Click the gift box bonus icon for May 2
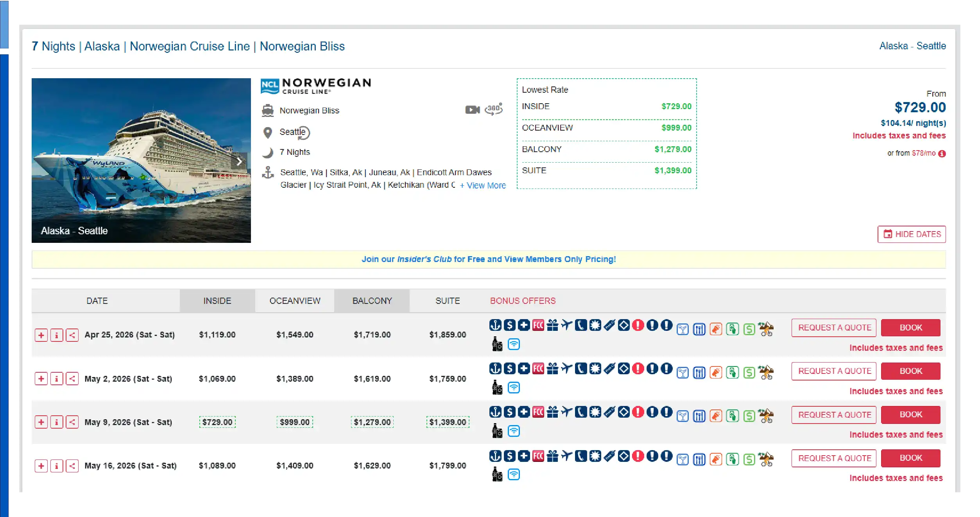Screen dimensions: 980x517 552,368
